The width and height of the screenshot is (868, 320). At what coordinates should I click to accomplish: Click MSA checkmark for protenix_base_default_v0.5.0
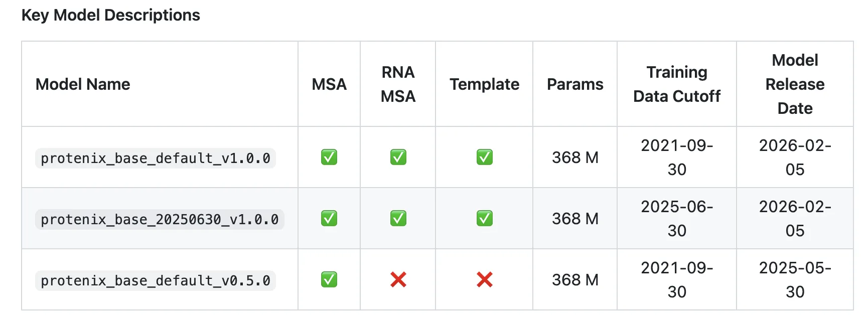click(329, 280)
